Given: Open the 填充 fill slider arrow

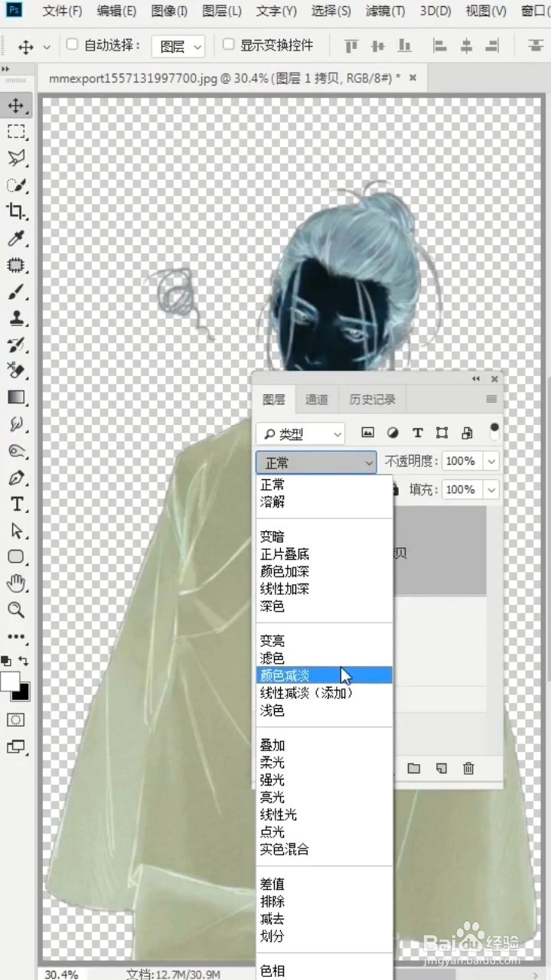Looking at the screenshot, I should coord(491,489).
